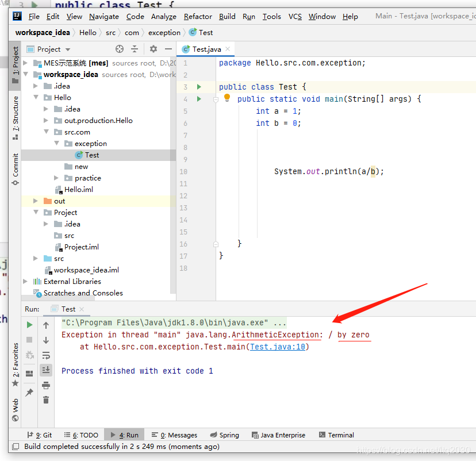Jump up the stack trace arrow

click(46, 325)
